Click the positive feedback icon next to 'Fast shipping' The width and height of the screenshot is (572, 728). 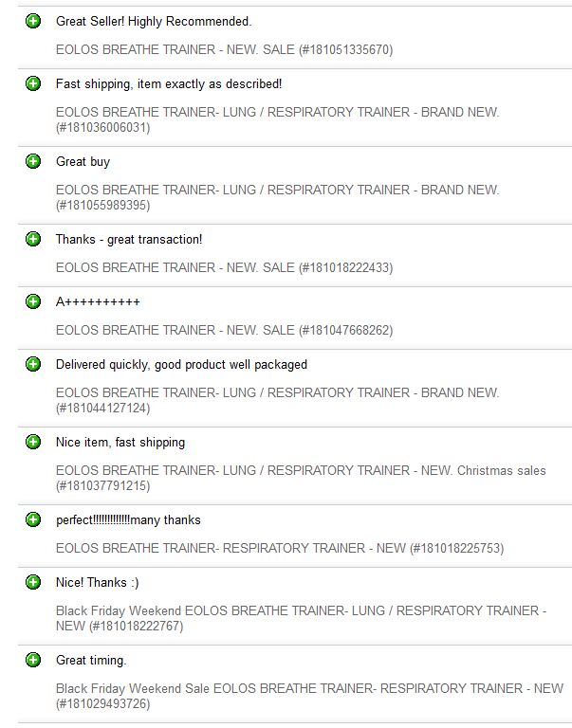[33, 83]
